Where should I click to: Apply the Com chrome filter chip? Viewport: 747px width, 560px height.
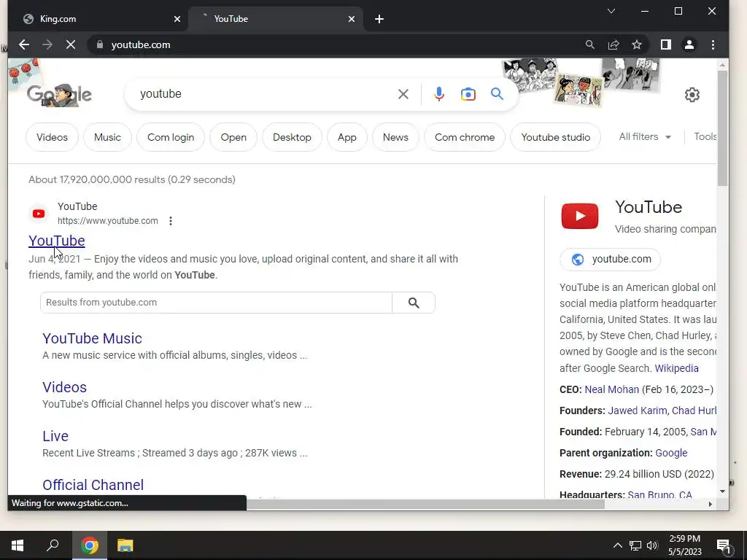[465, 137]
